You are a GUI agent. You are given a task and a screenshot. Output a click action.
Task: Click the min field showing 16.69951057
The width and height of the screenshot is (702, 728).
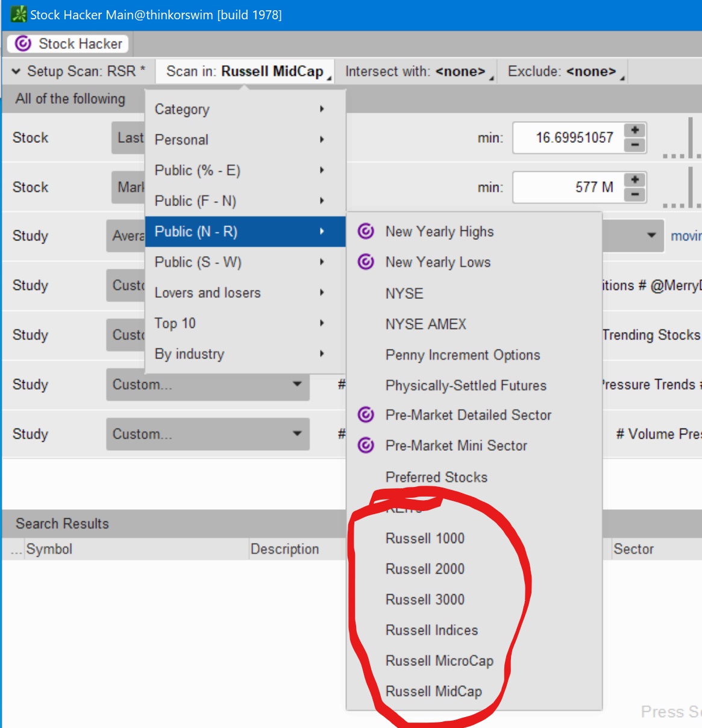568,138
